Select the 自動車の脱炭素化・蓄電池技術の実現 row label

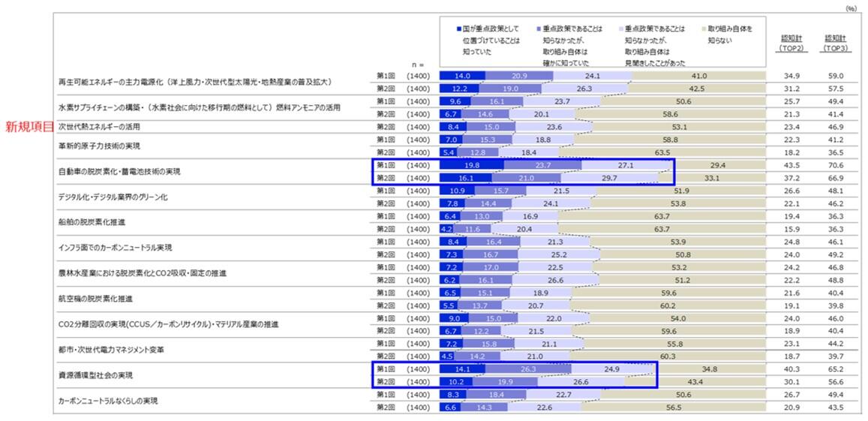119,171
